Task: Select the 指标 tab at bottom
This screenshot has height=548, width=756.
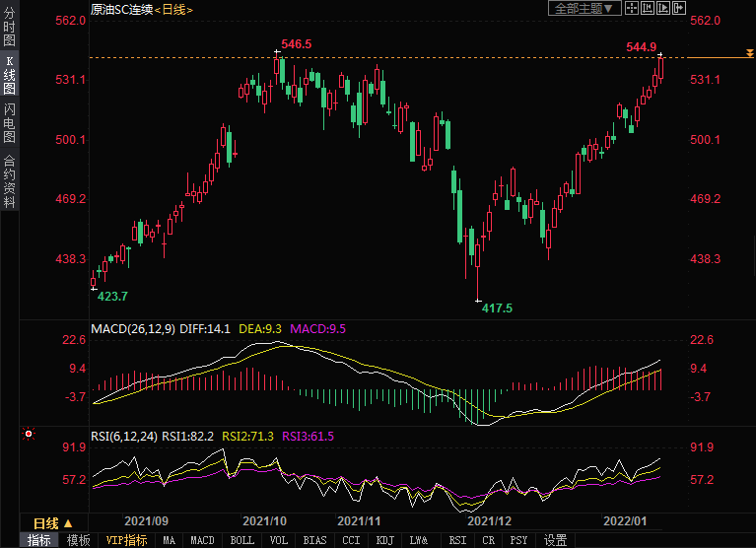Action: pyautogui.click(x=39, y=540)
